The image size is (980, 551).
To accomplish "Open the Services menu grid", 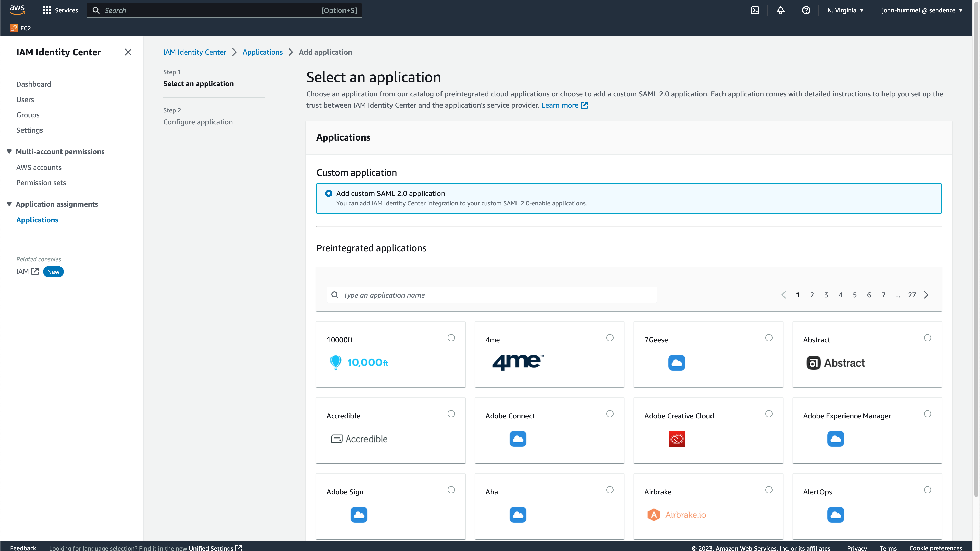I will coord(60,10).
